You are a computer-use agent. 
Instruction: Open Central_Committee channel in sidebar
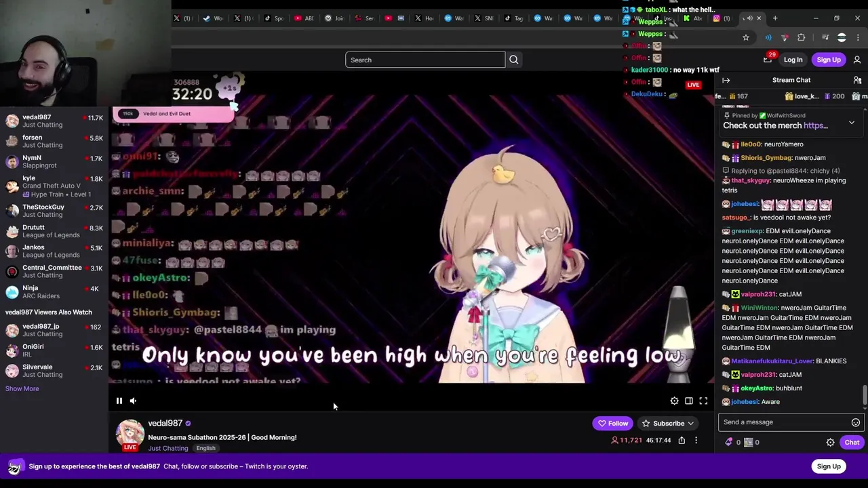point(54,271)
